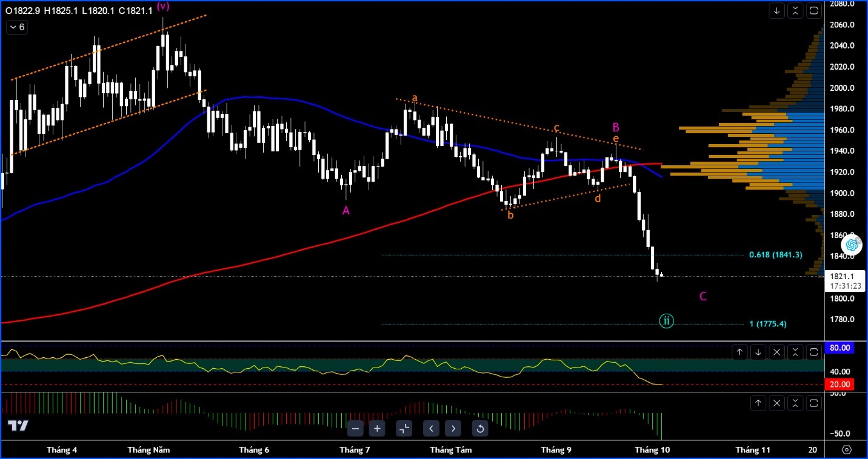This screenshot has width=868, height=459.
Task: Click the Tháng Năm time axis label
Action: pos(149,450)
